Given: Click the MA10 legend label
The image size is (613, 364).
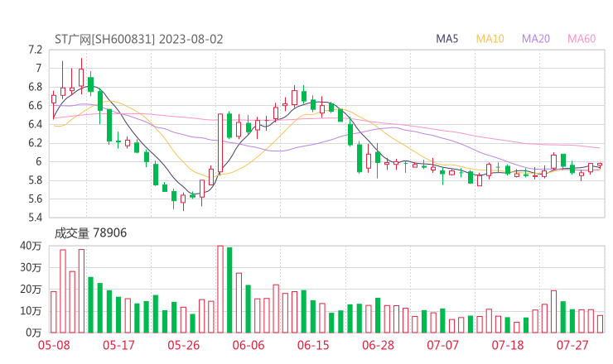Looking at the screenshot, I should pyautogui.click(x=490, y=39).
